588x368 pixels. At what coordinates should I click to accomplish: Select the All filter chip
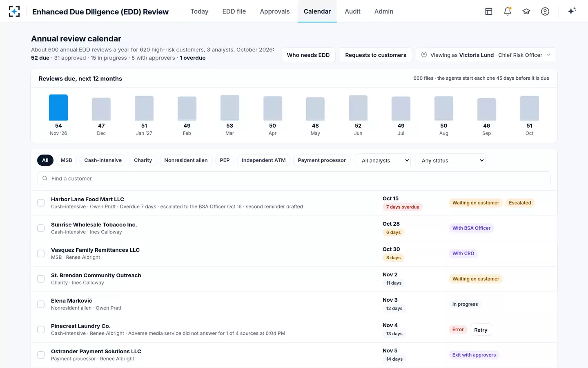pos(45,160)
